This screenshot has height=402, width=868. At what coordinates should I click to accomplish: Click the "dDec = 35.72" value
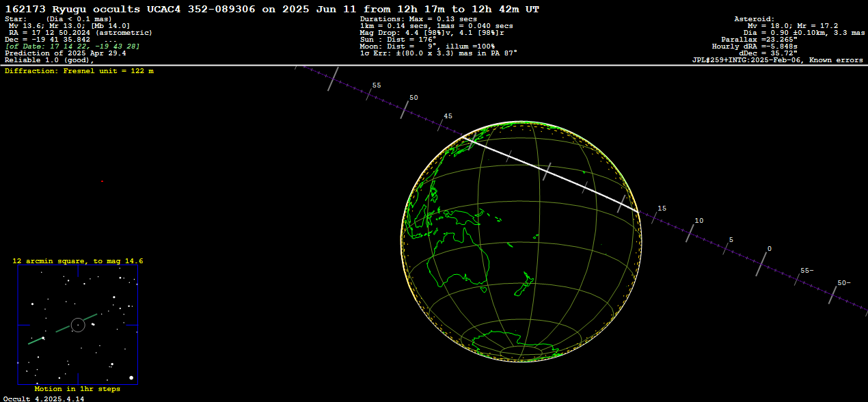pos(768,53)
